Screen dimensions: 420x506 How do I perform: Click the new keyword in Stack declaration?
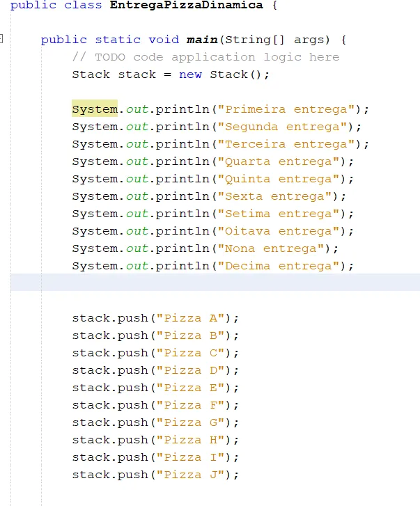click(x=190, y=74)
